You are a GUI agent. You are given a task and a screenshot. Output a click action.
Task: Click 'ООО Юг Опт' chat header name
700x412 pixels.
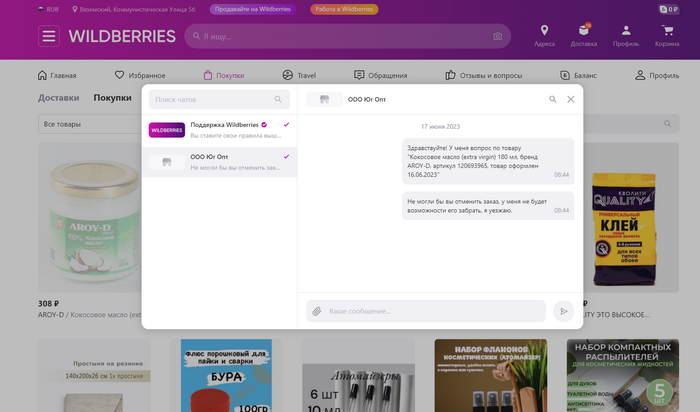point(367,100)
